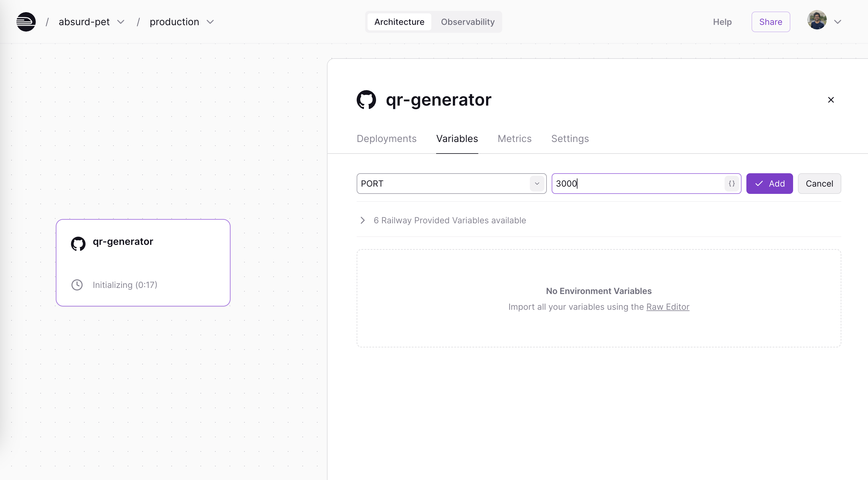Open the PORT variable name dropdown arrow

537,184
